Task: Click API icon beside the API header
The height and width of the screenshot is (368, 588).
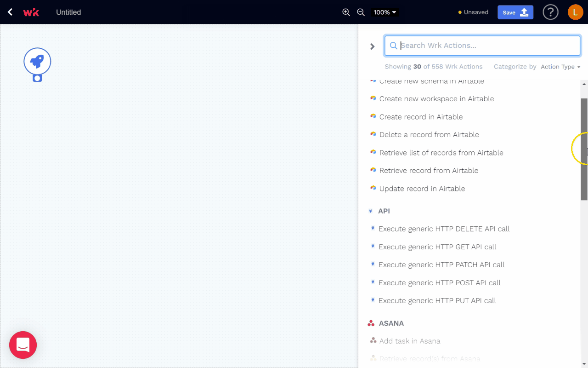Action: point(371,211)
